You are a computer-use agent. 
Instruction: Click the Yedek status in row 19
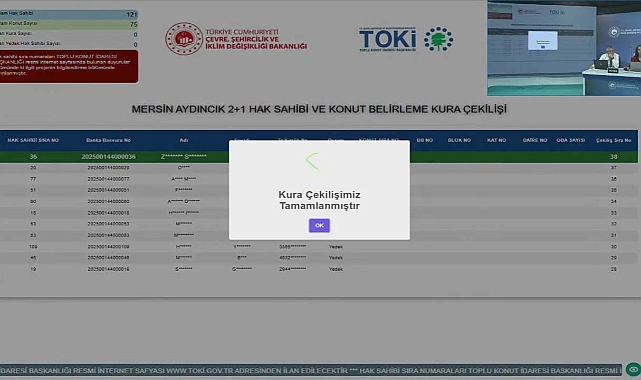click(x=336, y=269)
